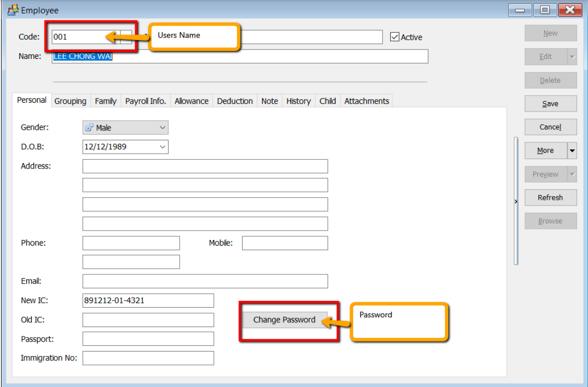Viewport: 588px width, 387px height.
Task: Select the Code field containing 001
Action: pos(86,37)
